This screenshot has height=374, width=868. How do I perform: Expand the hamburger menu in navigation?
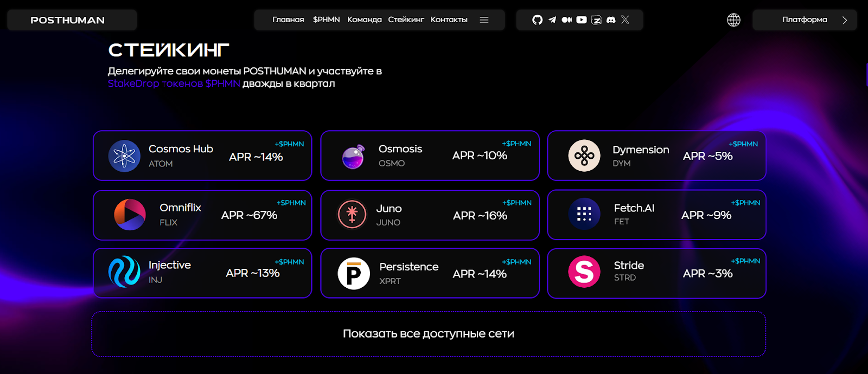click(x=484, y=20)
